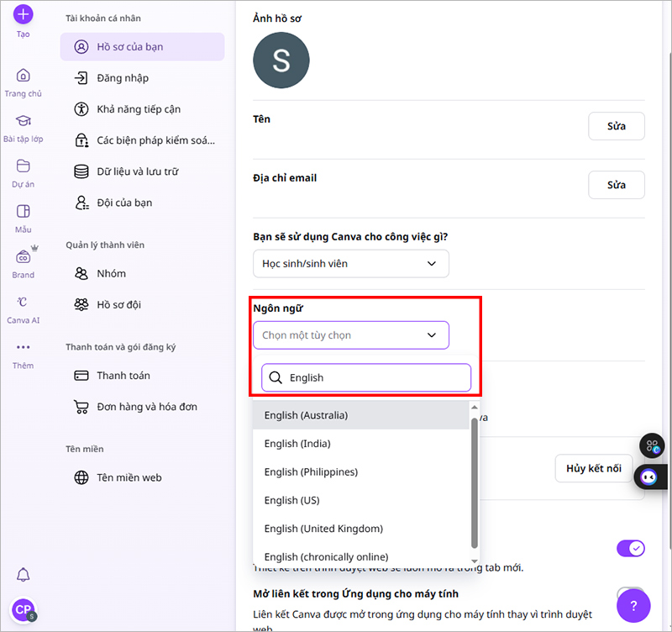
Task: Open the Brand kit icon
Action: [x=23, y=257]
